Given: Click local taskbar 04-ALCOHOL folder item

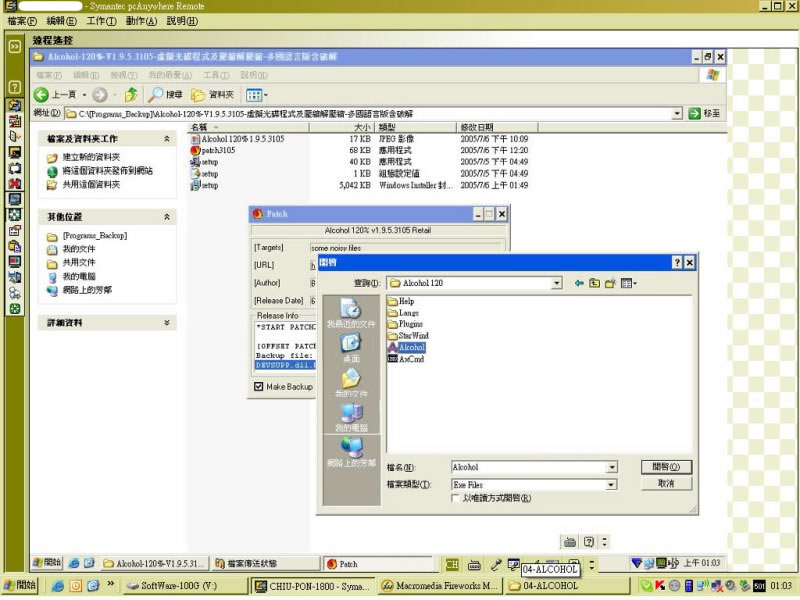Looking at the screenshot, I should pyautogui.click(x=565, y=586).
